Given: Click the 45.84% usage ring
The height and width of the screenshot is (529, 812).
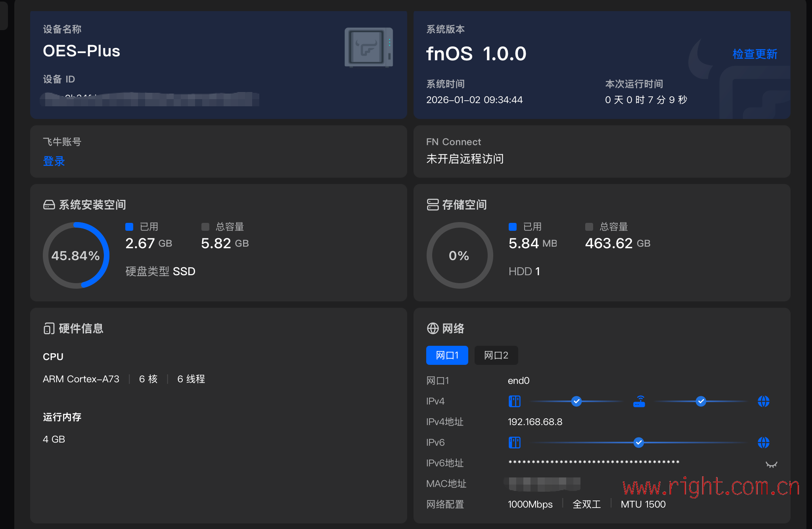Looking at the screenshot, I should (x=76, y=255).
